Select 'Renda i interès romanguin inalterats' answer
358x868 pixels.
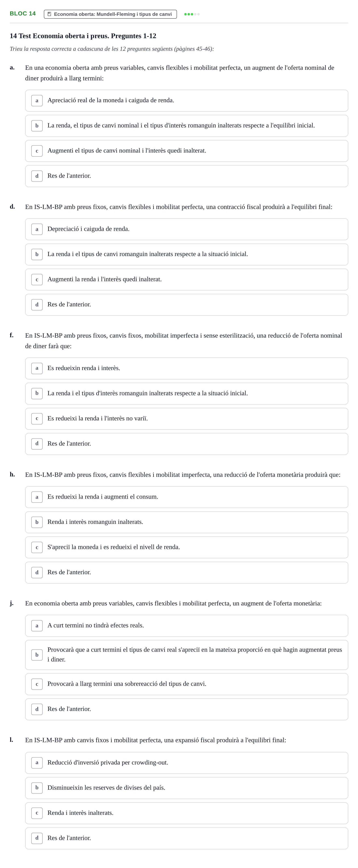(187, 522)
